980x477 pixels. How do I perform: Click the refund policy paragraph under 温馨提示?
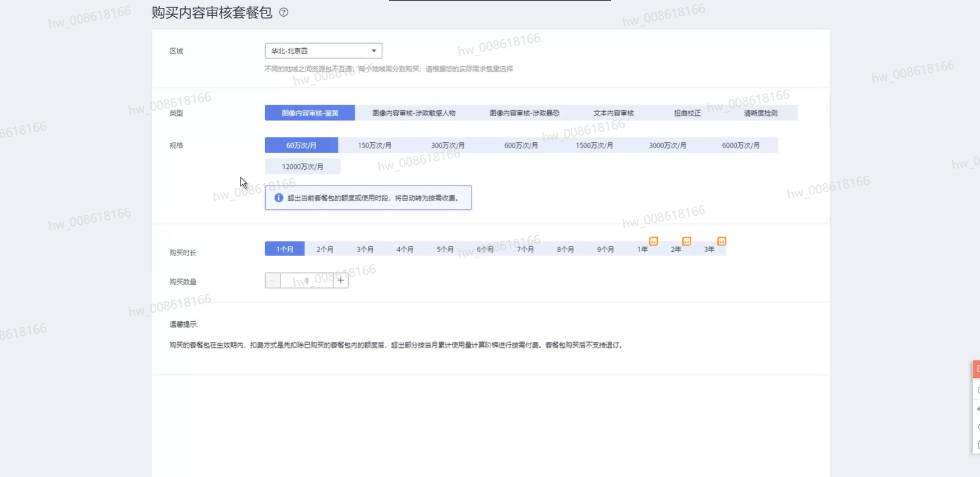[396, 345]
